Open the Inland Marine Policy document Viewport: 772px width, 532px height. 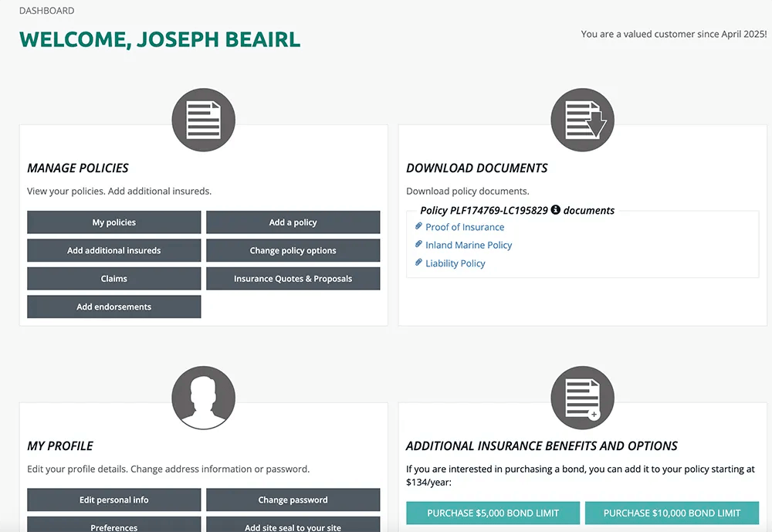click(468, 245)
